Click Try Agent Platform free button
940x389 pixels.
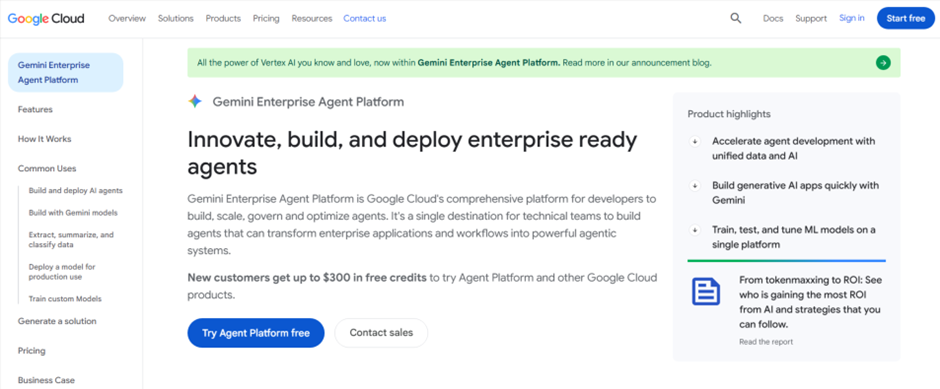[256, 333]
